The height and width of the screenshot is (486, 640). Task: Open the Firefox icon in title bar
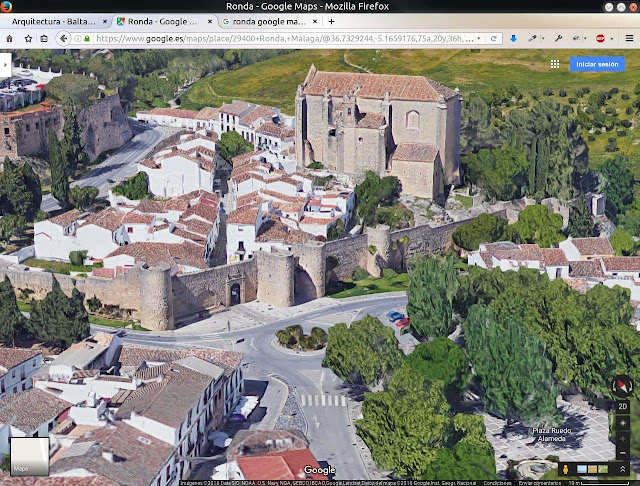6,6
